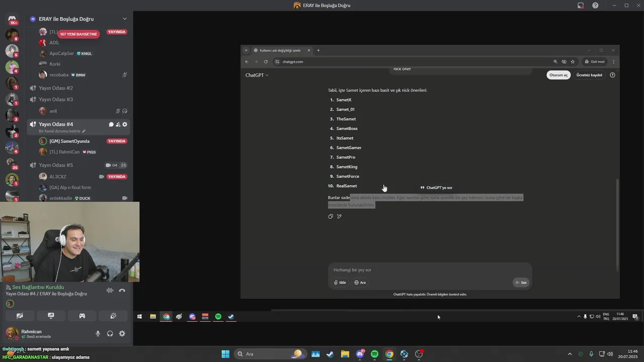
Task: Open Spotify from the Windows taskbar
Action: pos(375,354)
